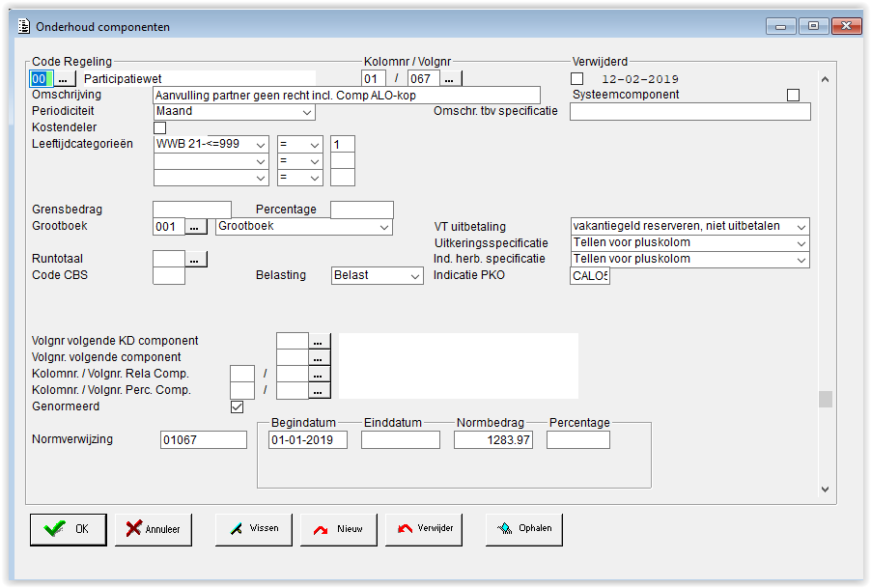
Task: Edit the Normbedrag field 1283.97
Action: 493,439
